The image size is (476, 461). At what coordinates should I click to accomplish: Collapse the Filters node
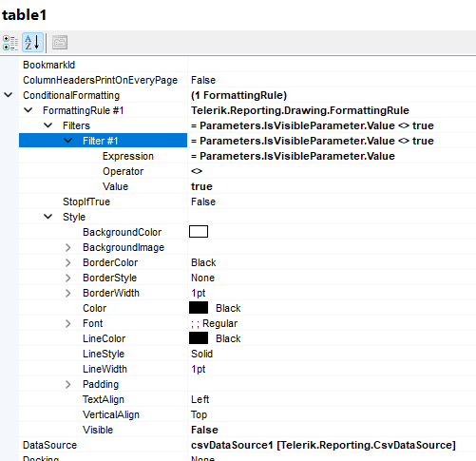pos(48,125)
